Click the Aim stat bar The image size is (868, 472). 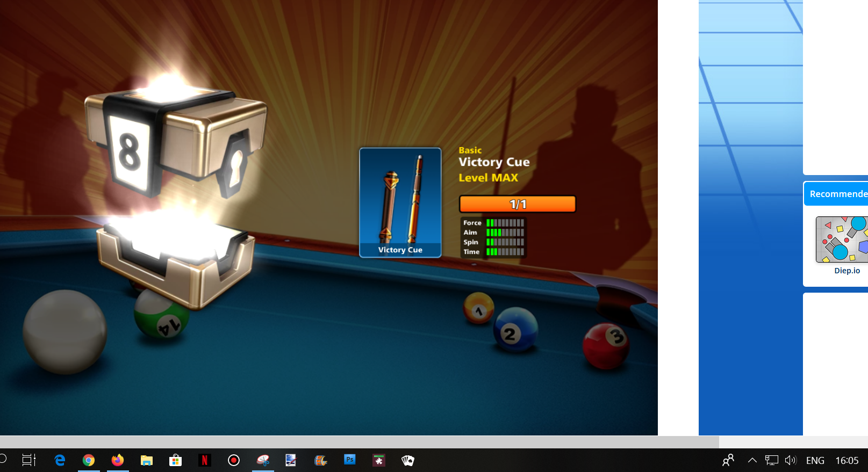click(505, 233)
